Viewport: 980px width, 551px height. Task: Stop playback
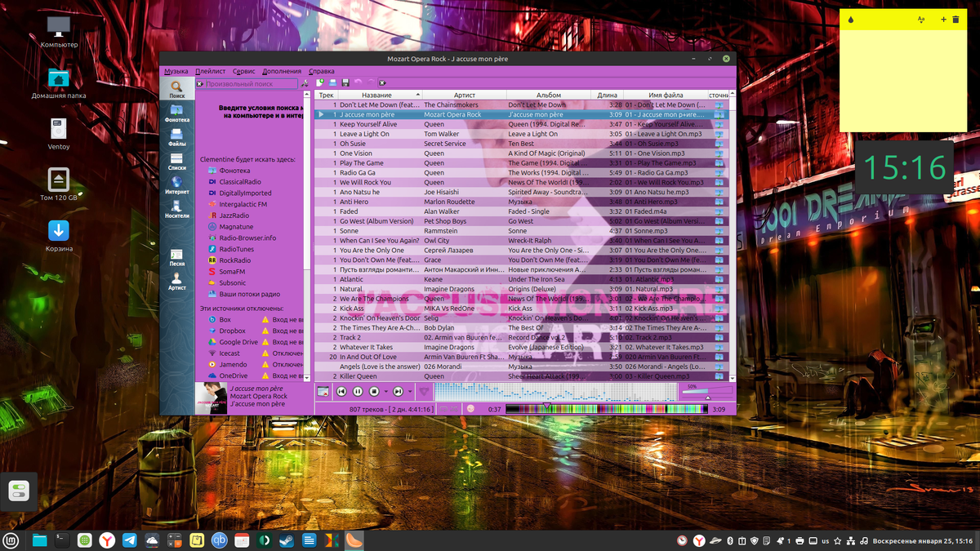click(x=374, y=392)
